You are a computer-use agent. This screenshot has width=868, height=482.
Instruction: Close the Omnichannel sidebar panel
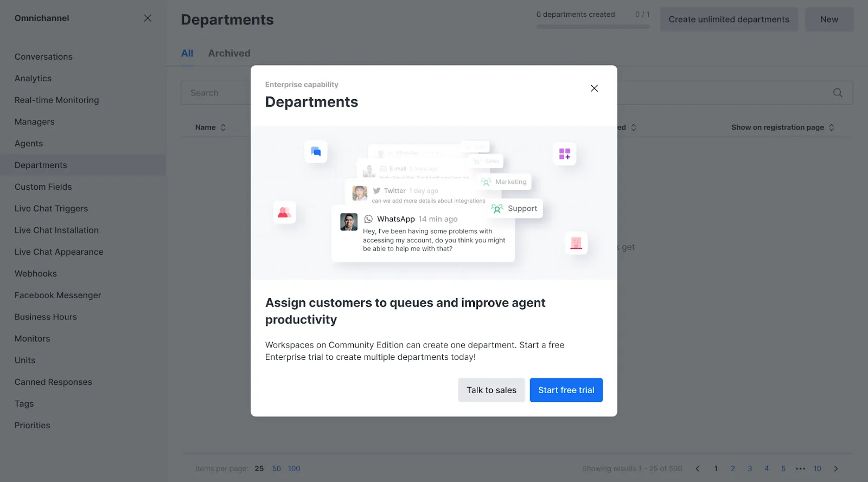[148, 18]
